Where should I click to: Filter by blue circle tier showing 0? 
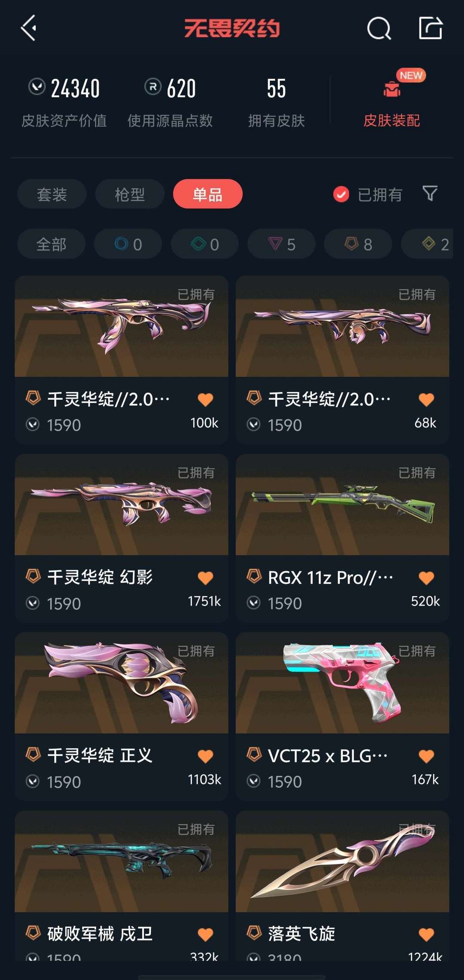click(128, 244)
